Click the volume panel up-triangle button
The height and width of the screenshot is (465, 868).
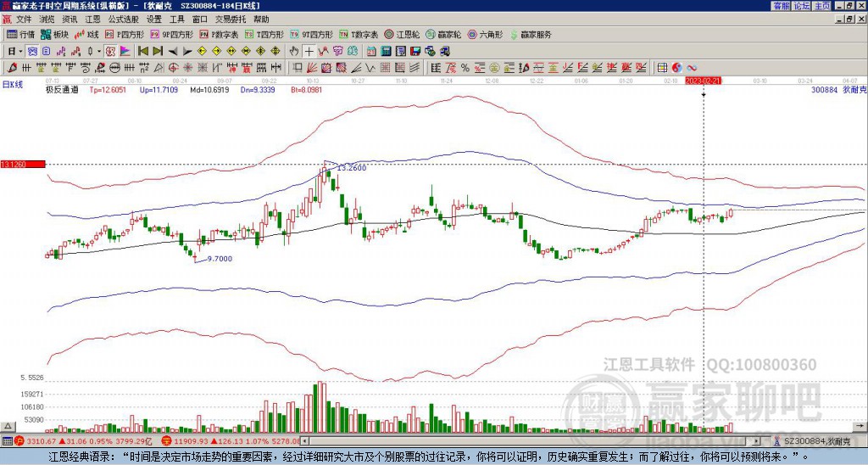[8, 426]
